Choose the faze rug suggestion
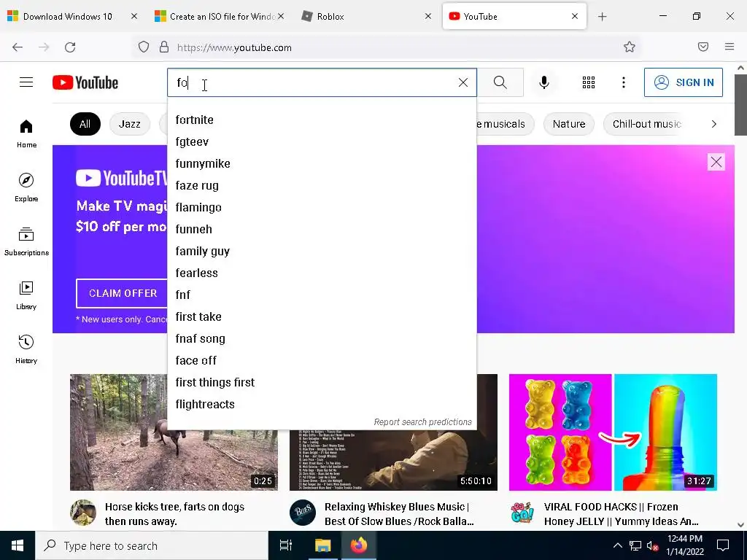Screen dimensions: 747x560 pyautogui.click(x=322, y=186)
